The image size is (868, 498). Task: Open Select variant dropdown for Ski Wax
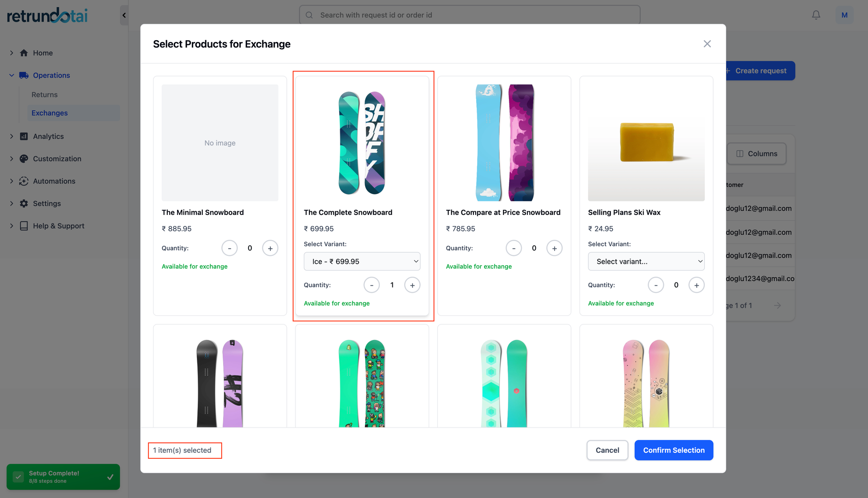646,261
